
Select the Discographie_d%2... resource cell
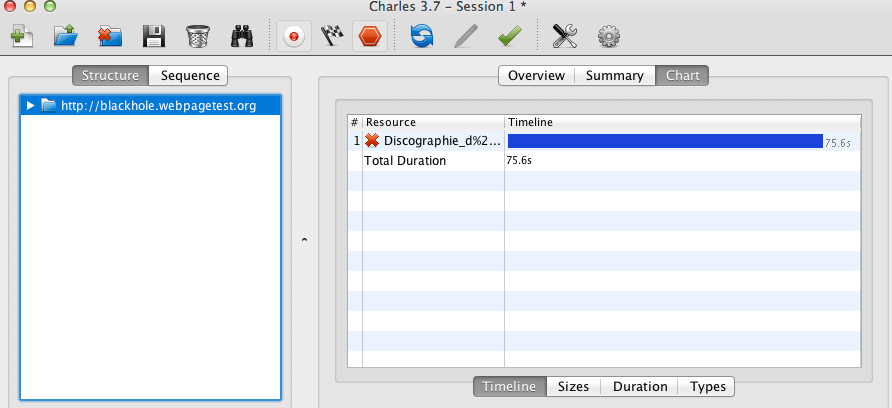coord(433,141)
